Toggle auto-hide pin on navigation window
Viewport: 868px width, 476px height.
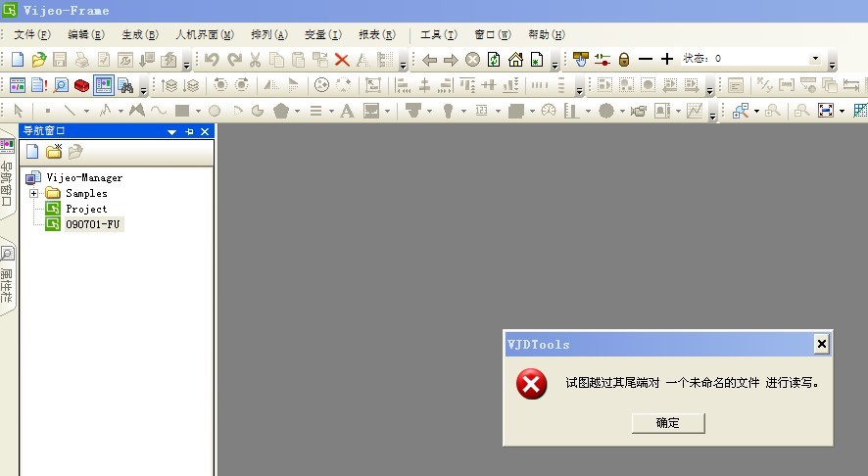tap(189, 131)
